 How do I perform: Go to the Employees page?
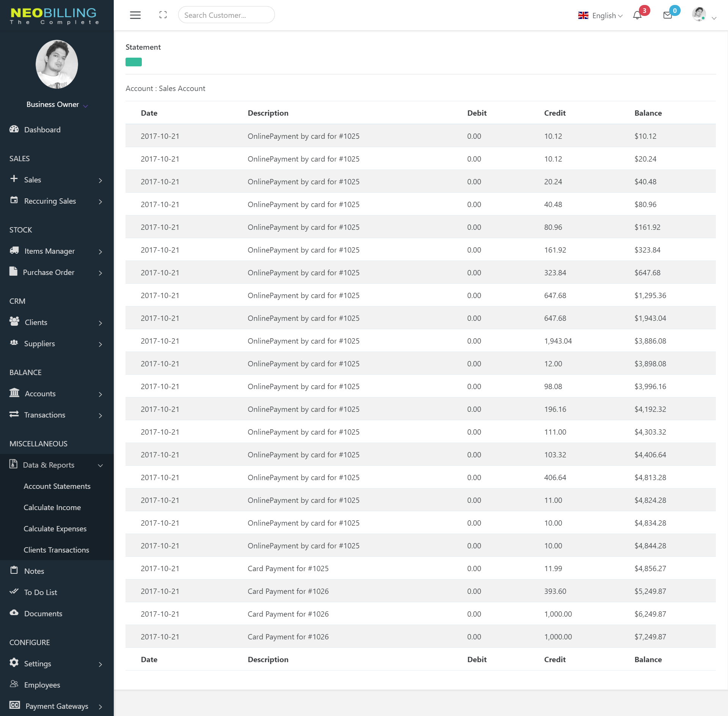[x=42, y=685]
